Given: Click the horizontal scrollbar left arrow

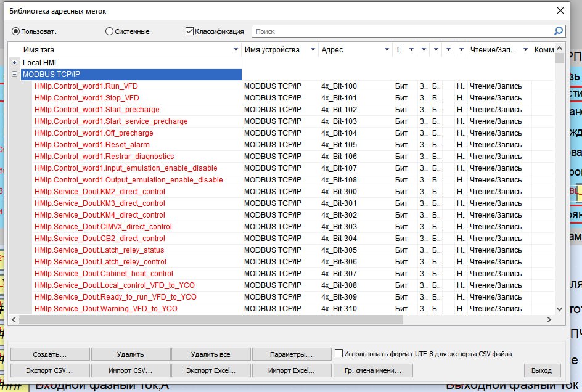Looking at the screenshot, I should pyautogui.click(x=14, y=319).
